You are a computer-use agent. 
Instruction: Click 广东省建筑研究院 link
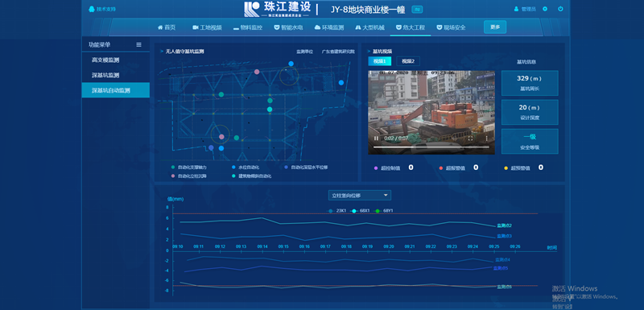[337, 52]
